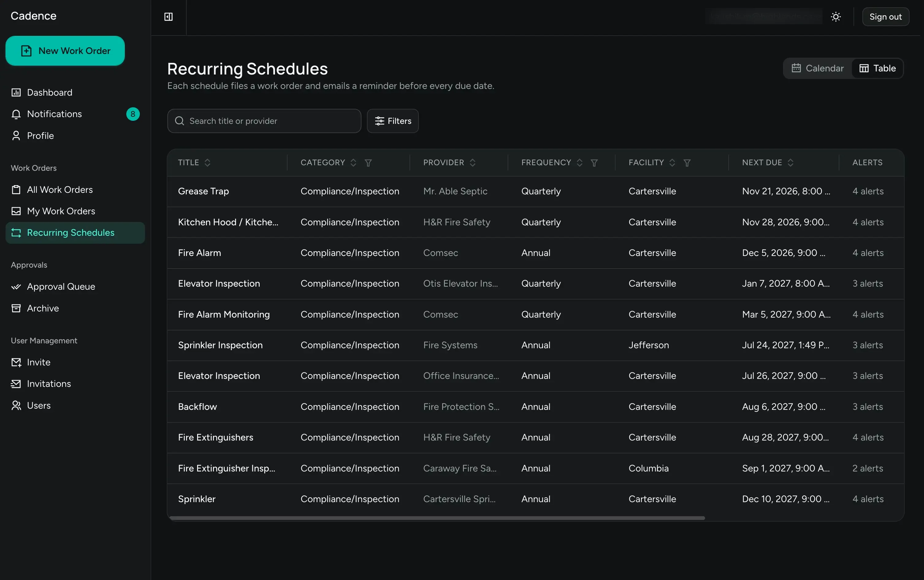Click provider Mr. Able Septic
The image size is (924, 580).
pyautogui.click(x=455, y=191)
